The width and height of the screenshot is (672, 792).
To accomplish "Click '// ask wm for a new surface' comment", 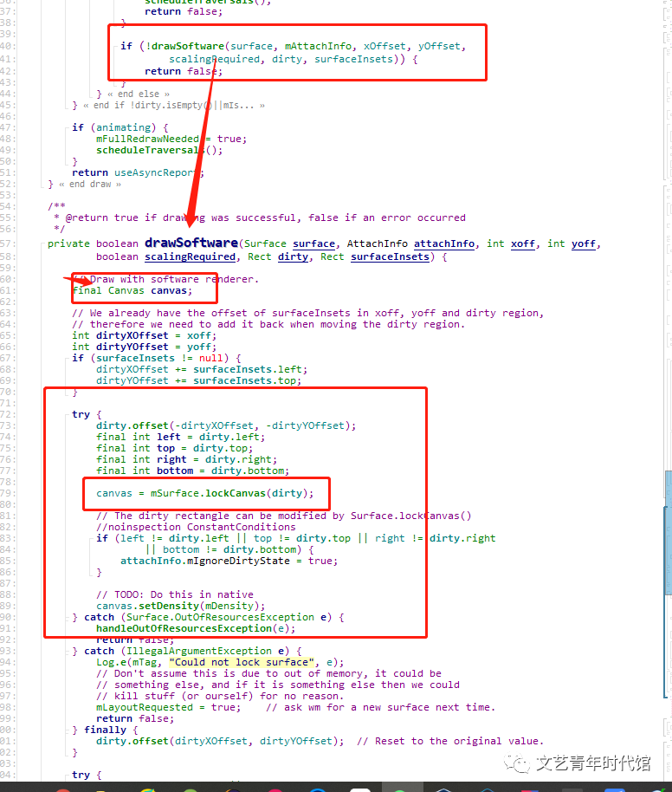I will [381, 707].
